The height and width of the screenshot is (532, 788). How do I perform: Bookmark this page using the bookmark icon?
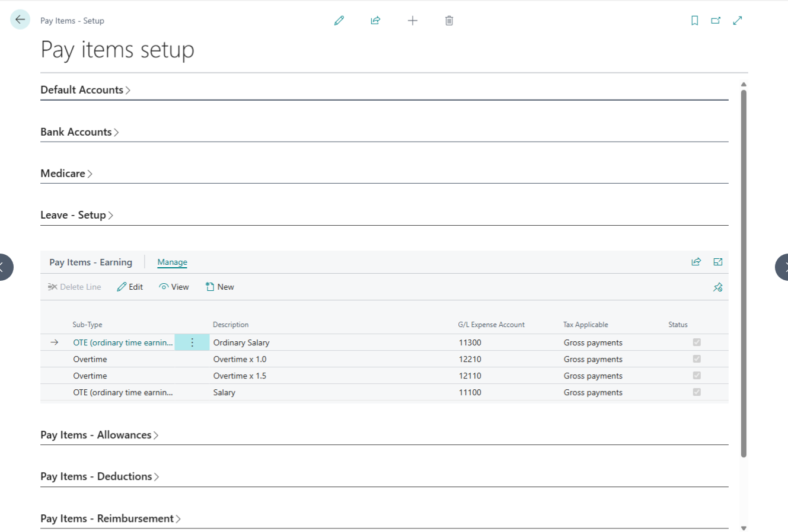click(x=694, y=20)
